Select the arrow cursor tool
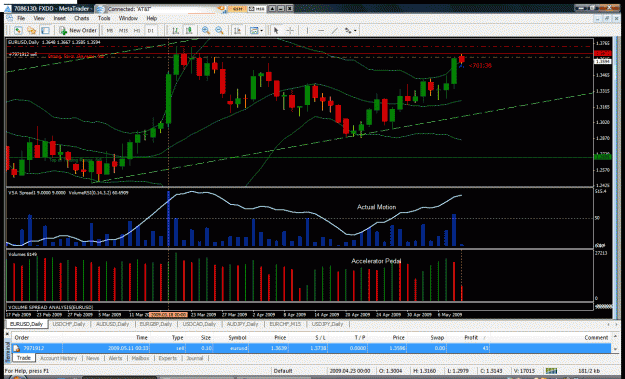The height and width of the screenshot is (379, 625). point(276,30)
